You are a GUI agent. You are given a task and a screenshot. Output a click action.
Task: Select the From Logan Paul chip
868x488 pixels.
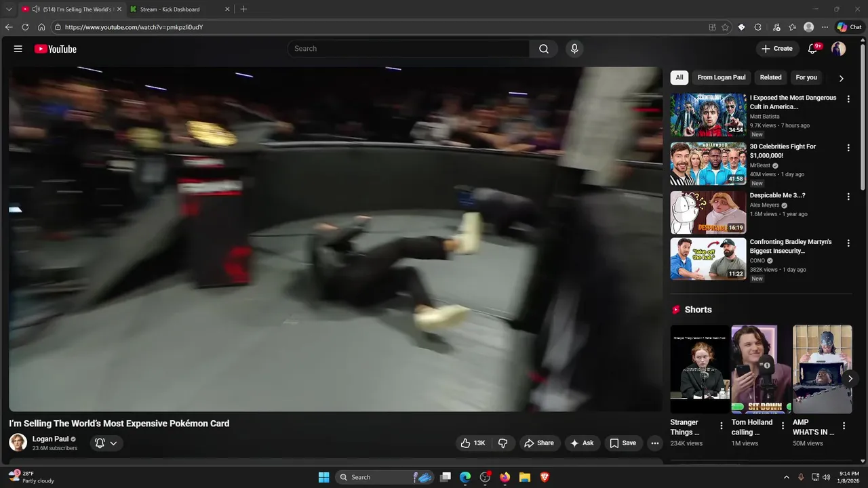click(x=722, y=77)
